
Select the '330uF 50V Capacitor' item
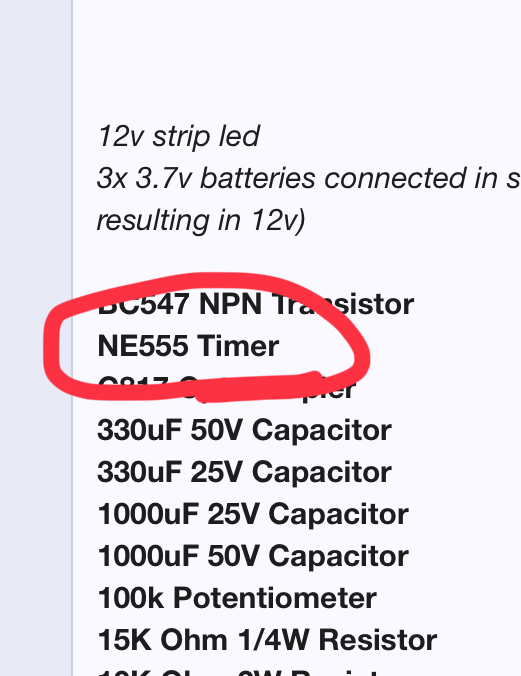click(x=245, y=430)
